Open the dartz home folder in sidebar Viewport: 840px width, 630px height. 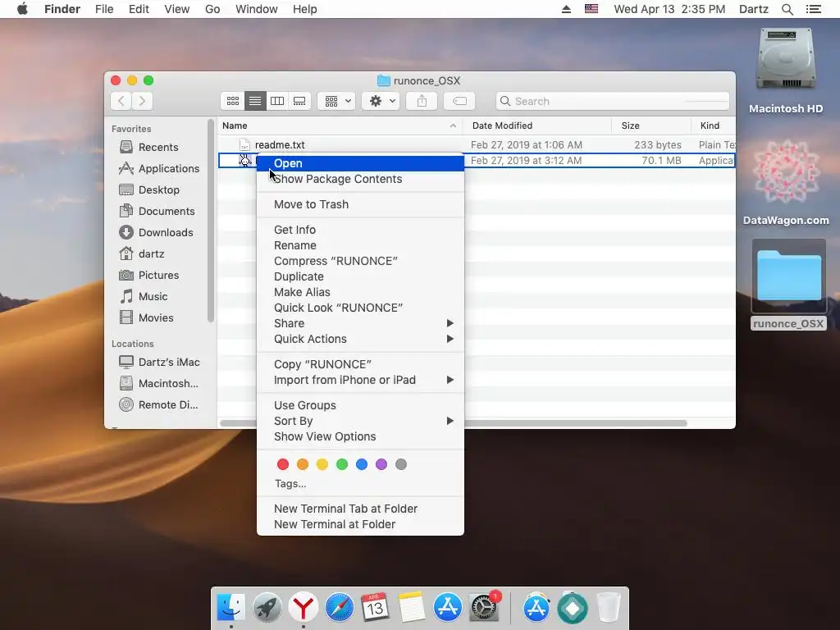coord(141,253)
